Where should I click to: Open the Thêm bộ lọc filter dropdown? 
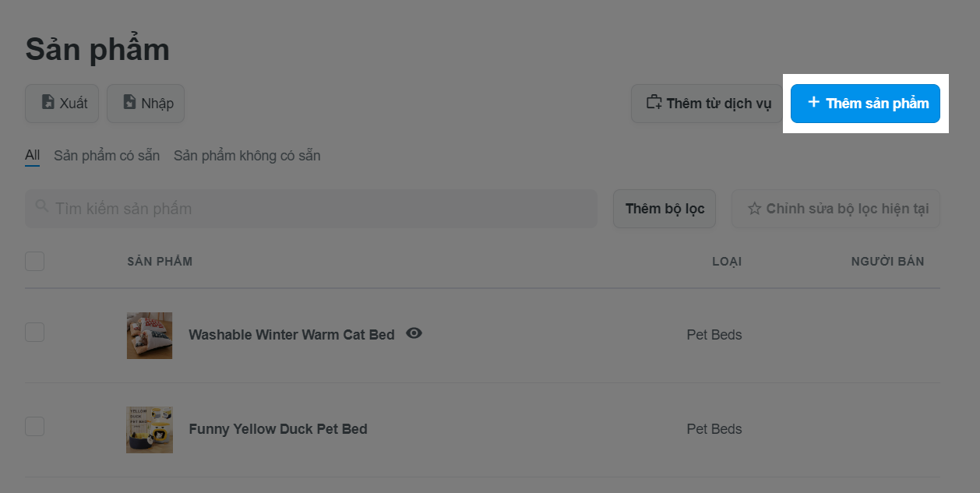click(664, 209)
